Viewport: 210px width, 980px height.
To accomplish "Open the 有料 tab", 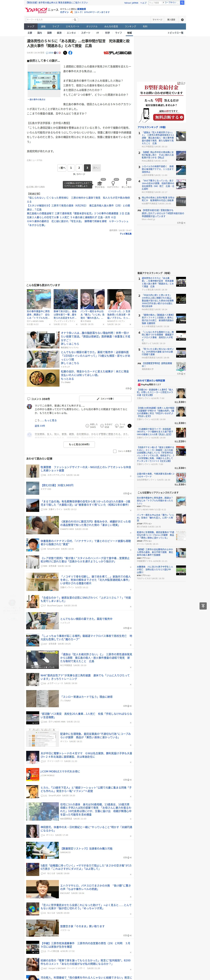I will pos(145,27).
